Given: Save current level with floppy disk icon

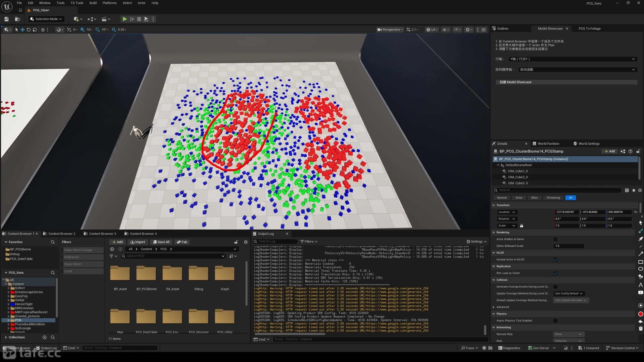Looking at the screenshot, I should click(7, 19).
